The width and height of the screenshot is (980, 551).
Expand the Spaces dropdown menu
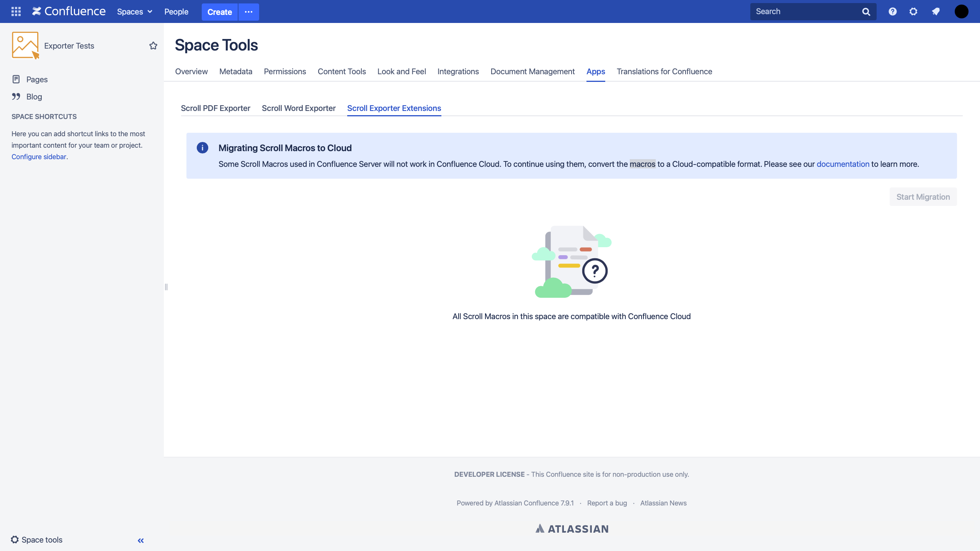coord(134,12)
